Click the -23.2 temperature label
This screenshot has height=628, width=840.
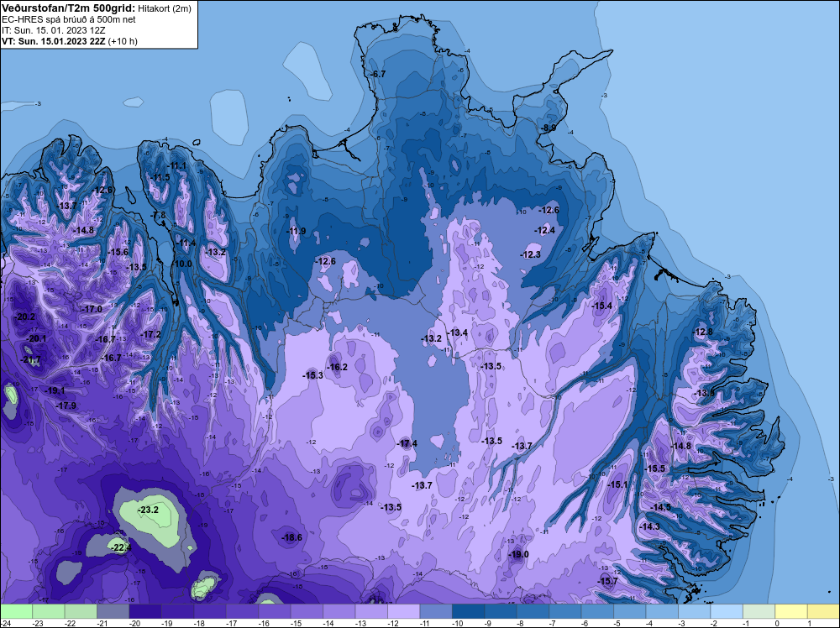pos(148,510)
